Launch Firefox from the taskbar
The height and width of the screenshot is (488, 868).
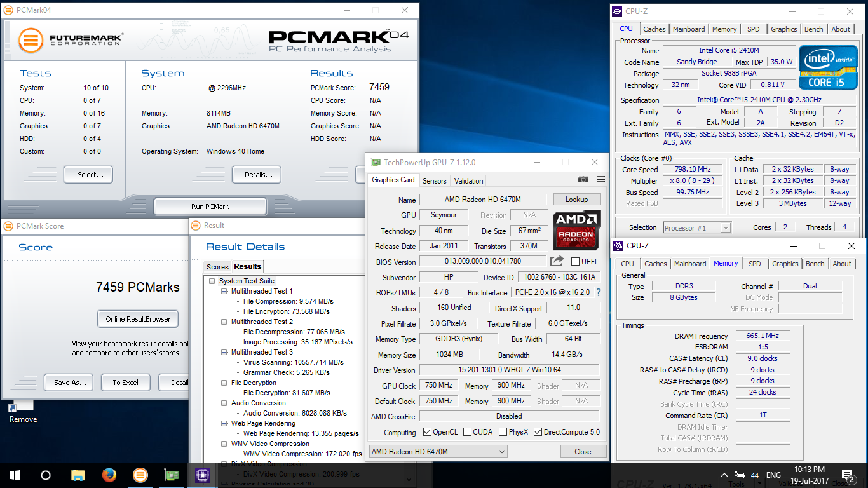(x=109, y=475)
